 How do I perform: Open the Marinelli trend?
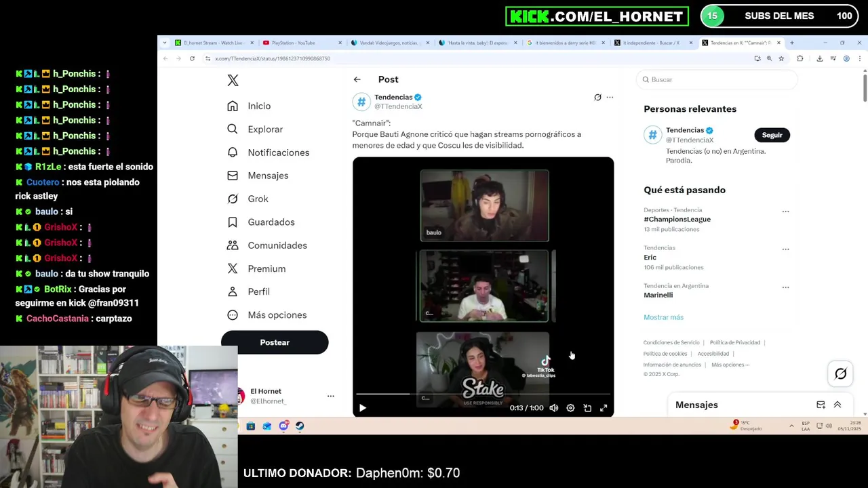click(658, 296)
